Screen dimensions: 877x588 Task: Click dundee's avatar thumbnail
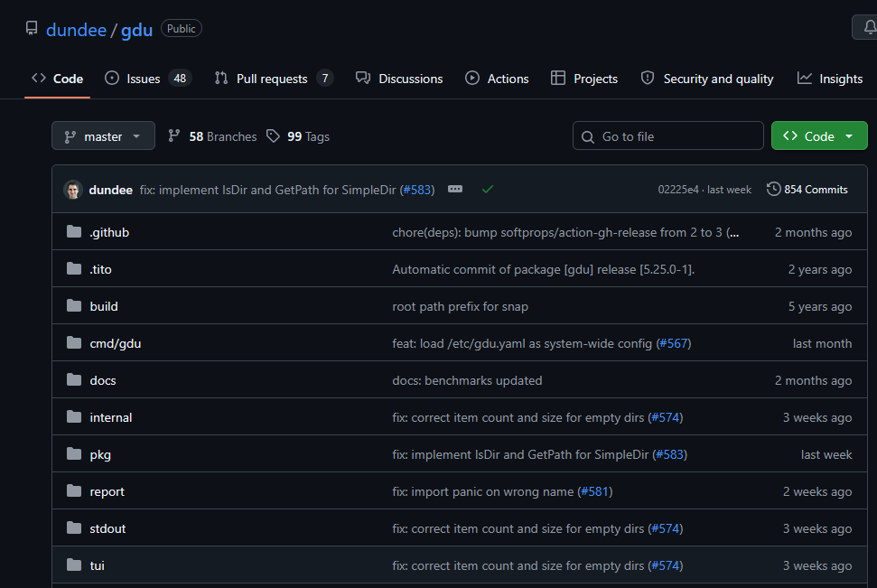tap(73, 190)
